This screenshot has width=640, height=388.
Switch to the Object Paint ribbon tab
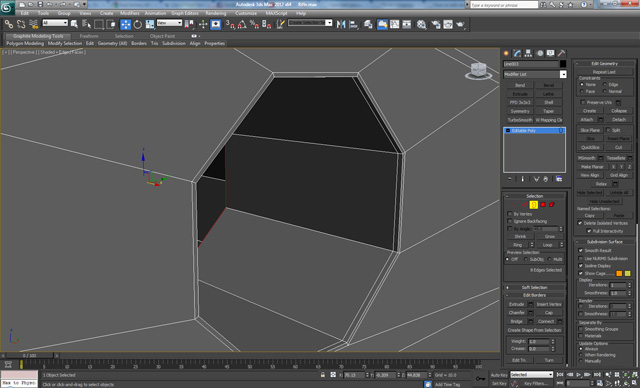click(162, 36)
